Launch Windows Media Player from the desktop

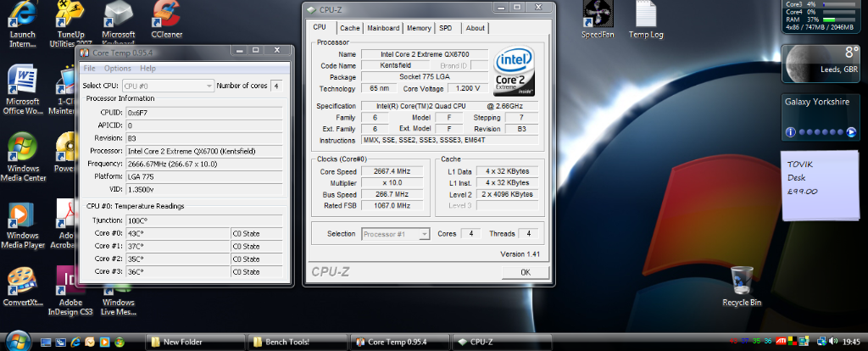click(23, 224)
